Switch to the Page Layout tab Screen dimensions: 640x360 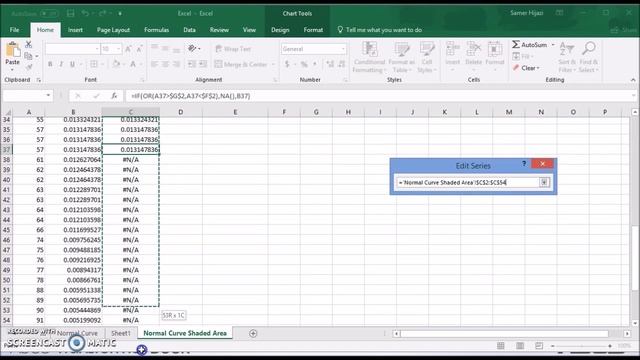point(113,30)
